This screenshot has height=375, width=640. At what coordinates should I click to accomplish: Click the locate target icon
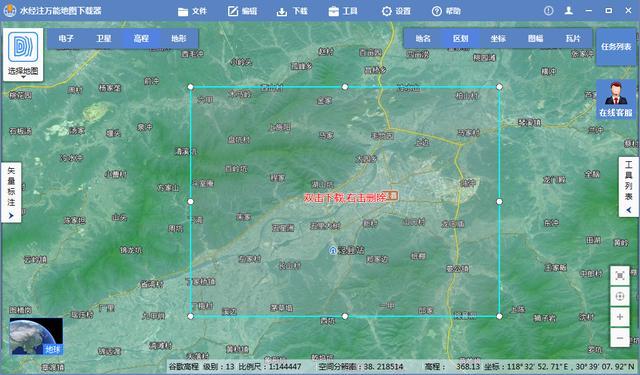[x=620, y=297]
